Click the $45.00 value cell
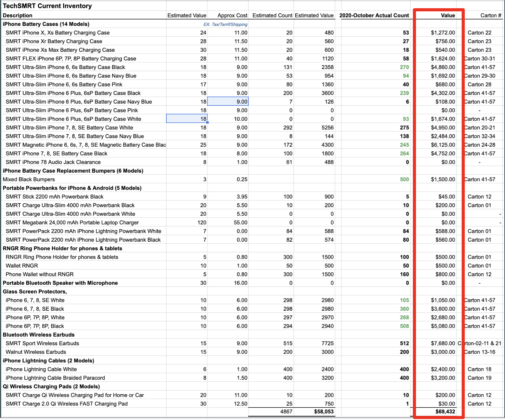This screenshot has height=420, width=505. (x=446, y=197)
